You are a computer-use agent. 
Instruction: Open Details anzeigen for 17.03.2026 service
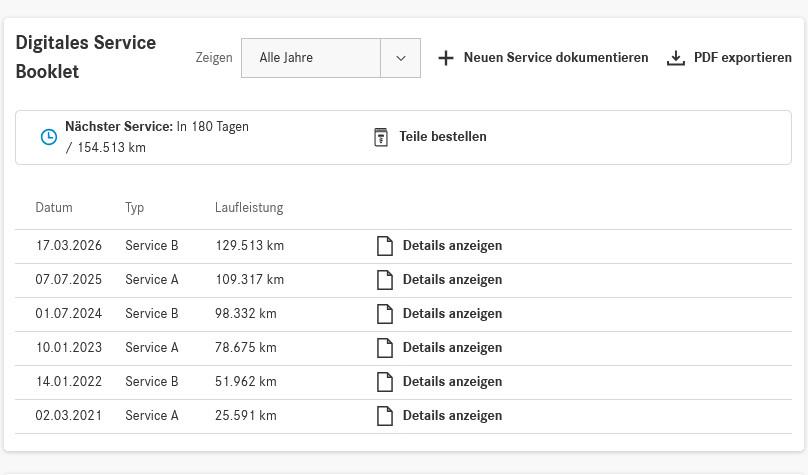pos(452,246)
